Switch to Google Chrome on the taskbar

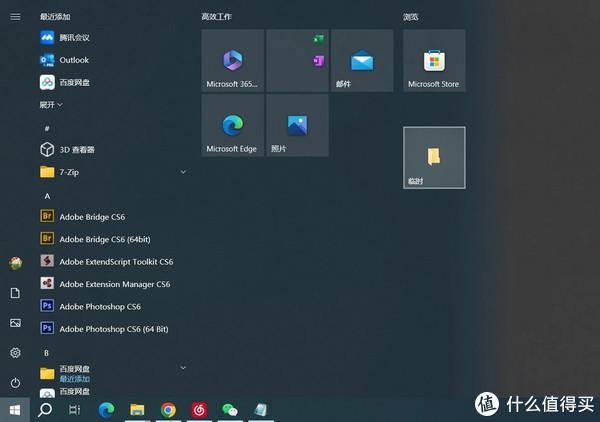(x=168, y=410)
